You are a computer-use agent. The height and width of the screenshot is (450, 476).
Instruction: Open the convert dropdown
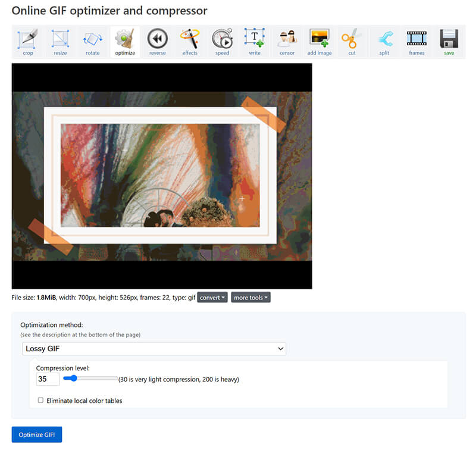pos(212,297)
